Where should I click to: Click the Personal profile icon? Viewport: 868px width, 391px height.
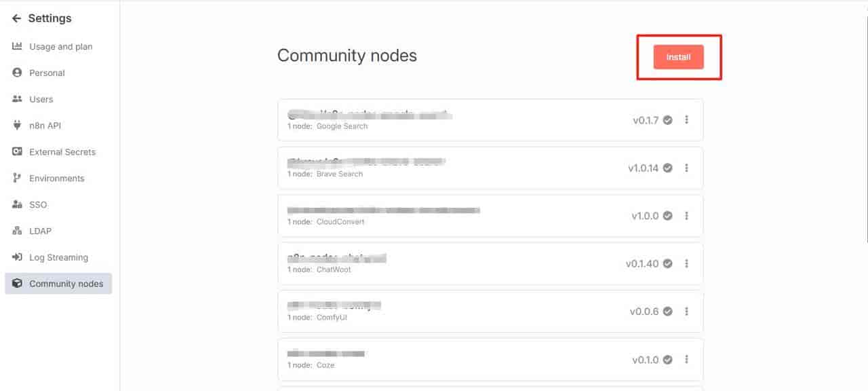pyautogui.click(x=18, y=73)
